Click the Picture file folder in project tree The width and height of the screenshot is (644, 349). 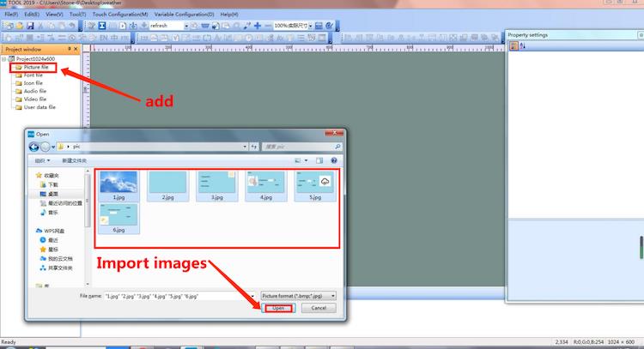(x=36, y=67)
